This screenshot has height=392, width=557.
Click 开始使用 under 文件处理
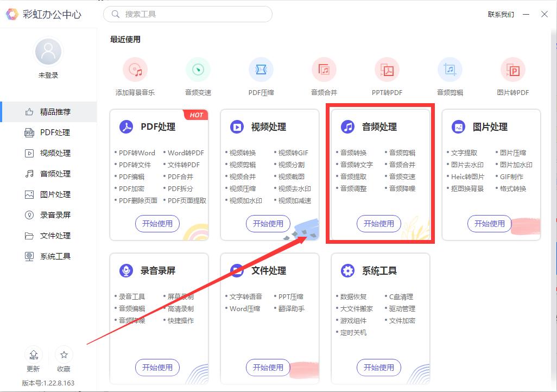point(268,368)
